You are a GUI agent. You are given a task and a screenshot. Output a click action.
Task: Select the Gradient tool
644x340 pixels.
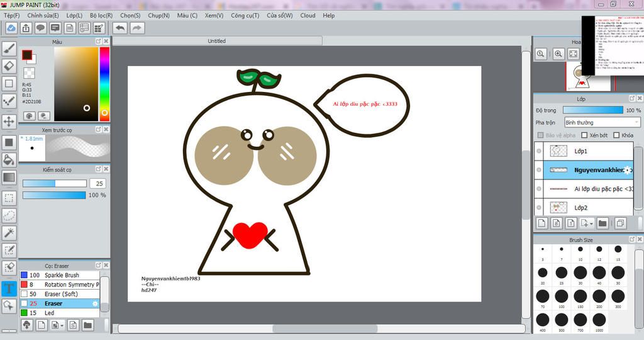[x=9, y=178]
